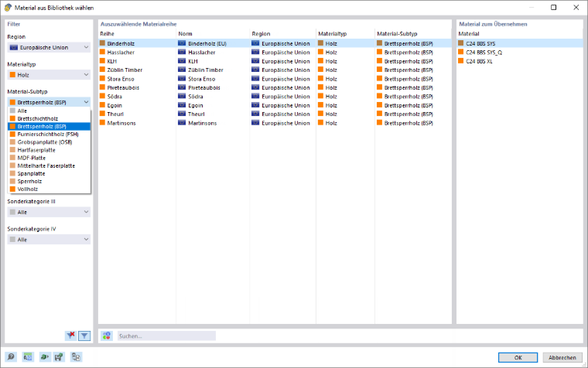Click the units and decimals icon (0.00)
This screenshot has height=368, width=588.
[28, 357]
